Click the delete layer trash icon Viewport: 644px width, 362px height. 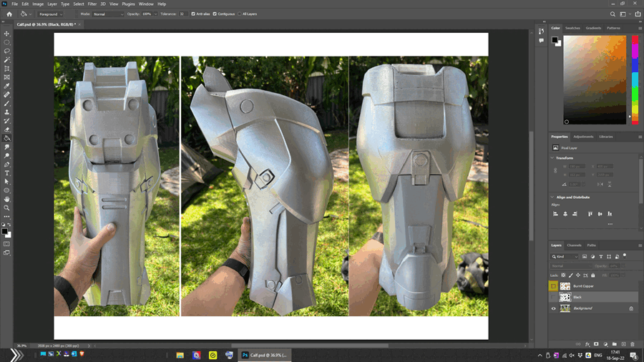pyautogui.click(x=632, y=344)
